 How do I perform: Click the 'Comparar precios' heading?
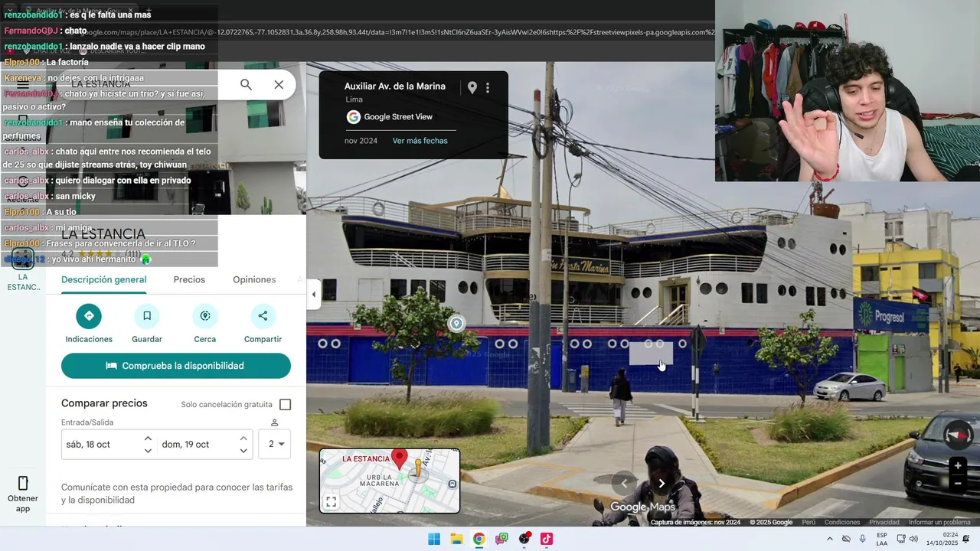pos(104,403)
